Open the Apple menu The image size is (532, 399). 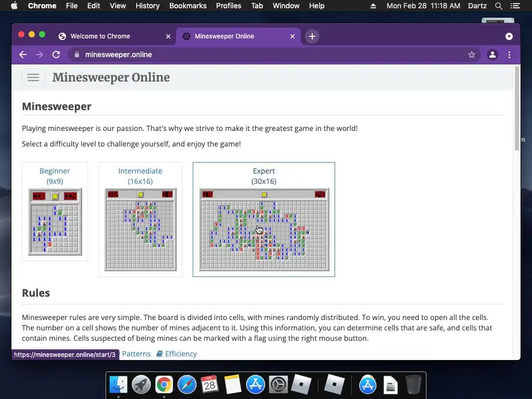tap(14, 6)
